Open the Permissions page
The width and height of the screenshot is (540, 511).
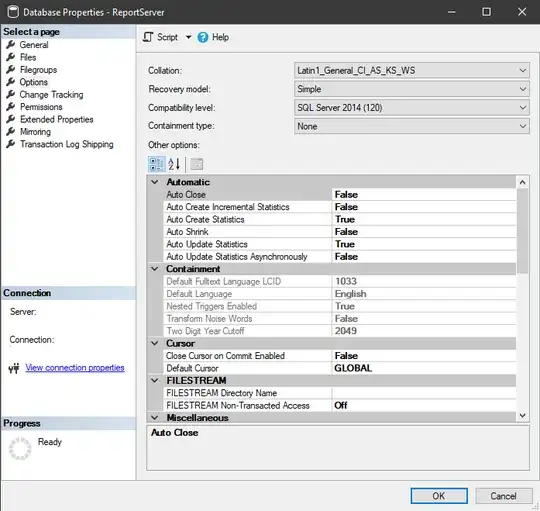(41, 107)
